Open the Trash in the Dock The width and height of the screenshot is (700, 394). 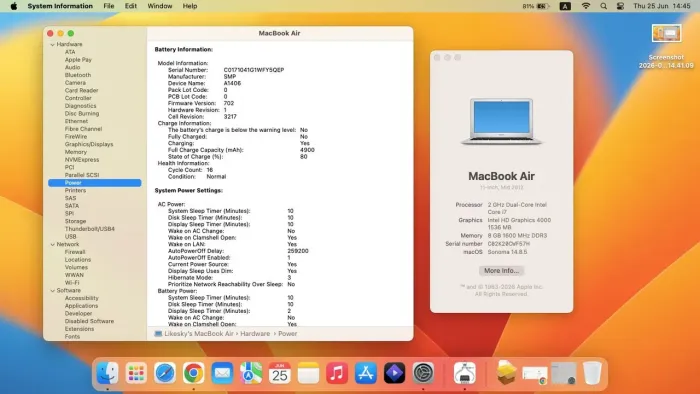(592, 373)
